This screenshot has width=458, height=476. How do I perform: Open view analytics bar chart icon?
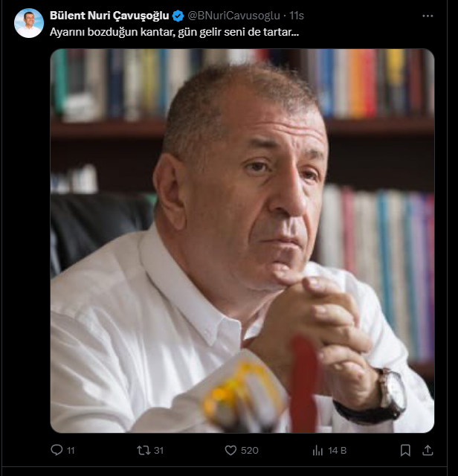tap(317, 451)
